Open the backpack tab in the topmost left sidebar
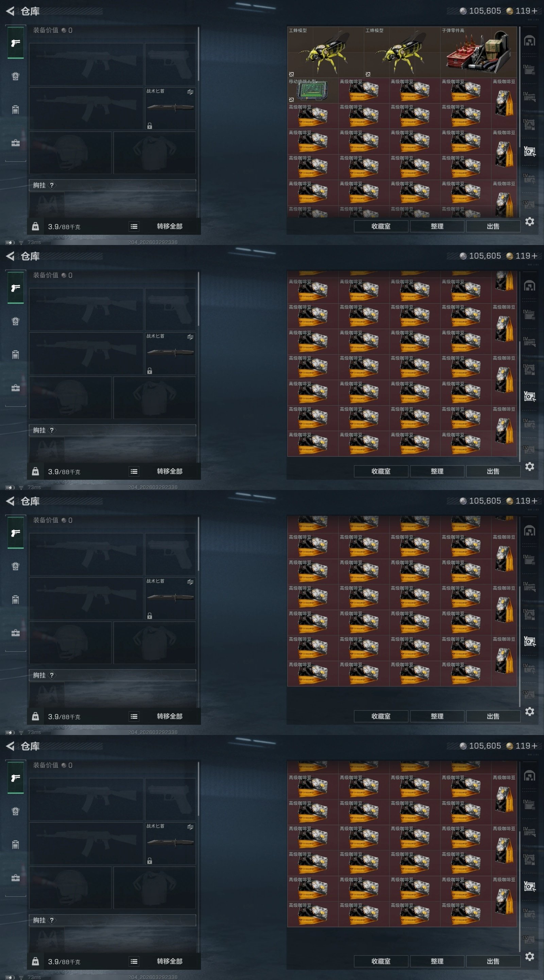This screenshot has width=544, height=980. click(x=16, y=77)
